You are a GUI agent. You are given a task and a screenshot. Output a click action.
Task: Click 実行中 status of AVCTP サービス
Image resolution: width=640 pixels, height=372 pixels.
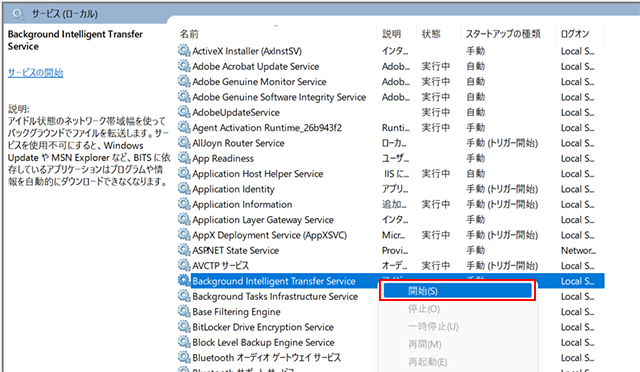(x=436, y=266)
